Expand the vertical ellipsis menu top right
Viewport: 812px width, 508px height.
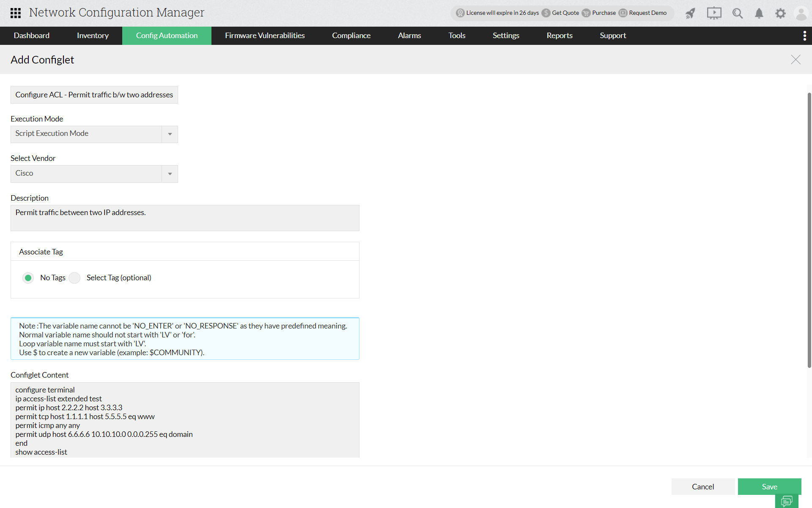pos(805,36)
